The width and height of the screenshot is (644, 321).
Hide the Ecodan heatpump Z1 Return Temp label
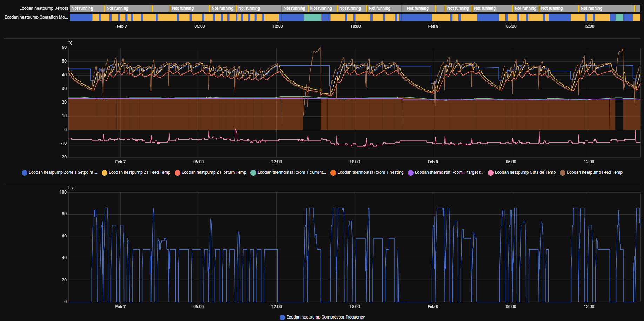click(214, 172)
